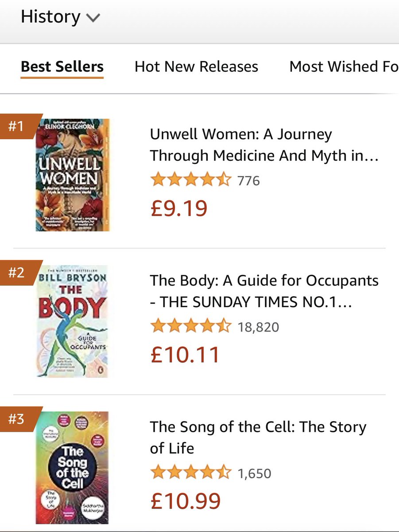Open Song of the Cell cover thumbnail
This screenshot has width=399, height=532.
coord(73,467)
